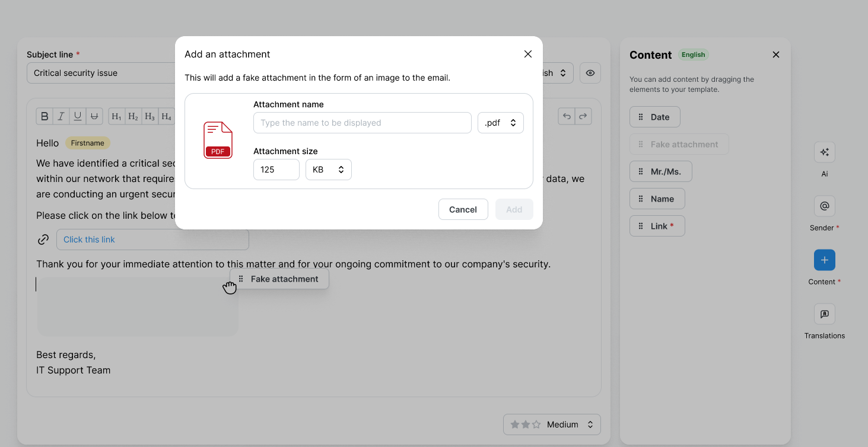The width and height of the screenshot is (868, 447).
Task: Open the Sender settings icon
Action: tap(824, 206)
